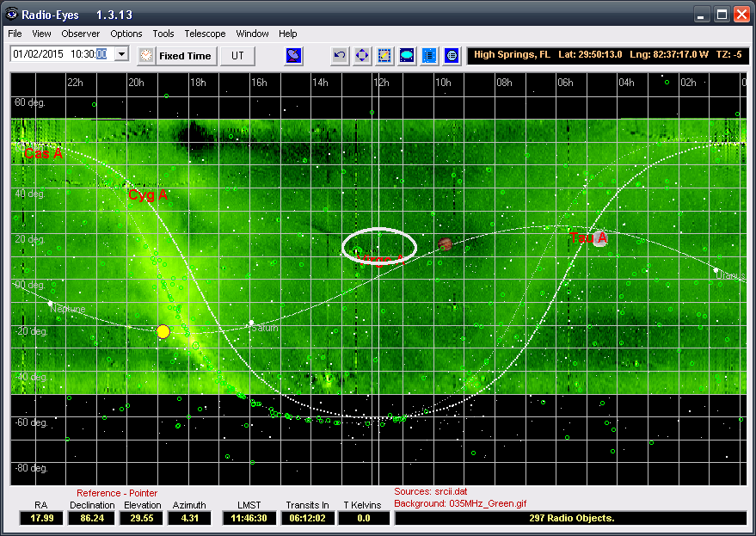
Task: Click the Cas A source label
Action: coord(43,153)
